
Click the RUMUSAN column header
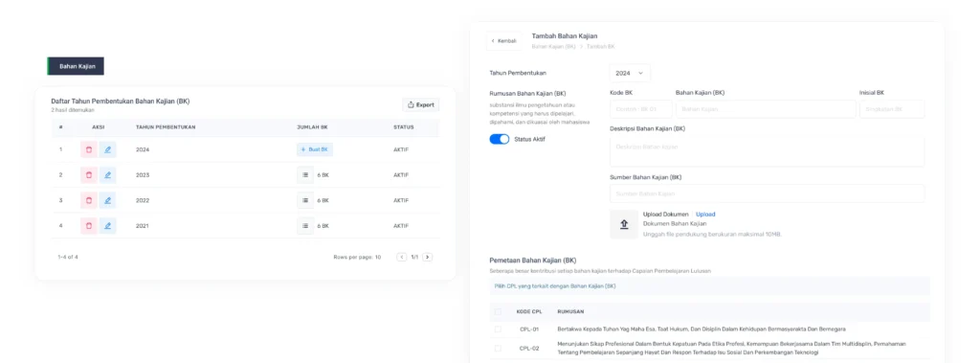click(x=570, y=311)
